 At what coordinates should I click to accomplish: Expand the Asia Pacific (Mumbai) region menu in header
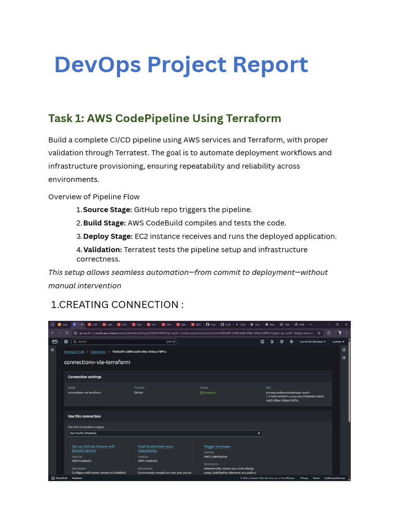[x=312, y=342]
